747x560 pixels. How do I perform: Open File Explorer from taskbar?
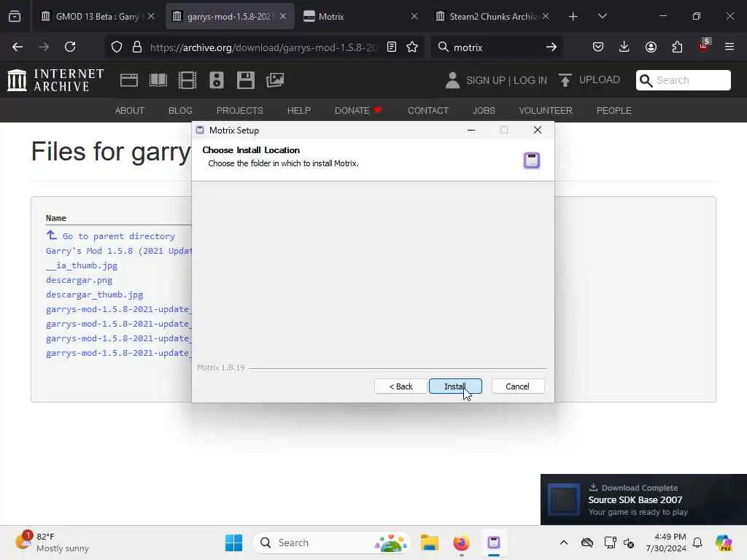click(429, 542)
